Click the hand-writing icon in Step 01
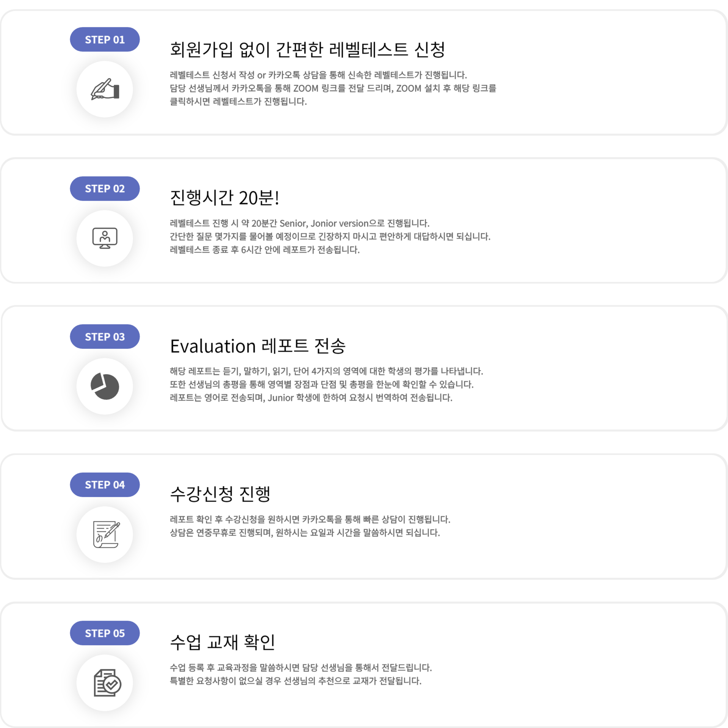The width and height of the screenshot is (728, 728). (x=105, y=89)
